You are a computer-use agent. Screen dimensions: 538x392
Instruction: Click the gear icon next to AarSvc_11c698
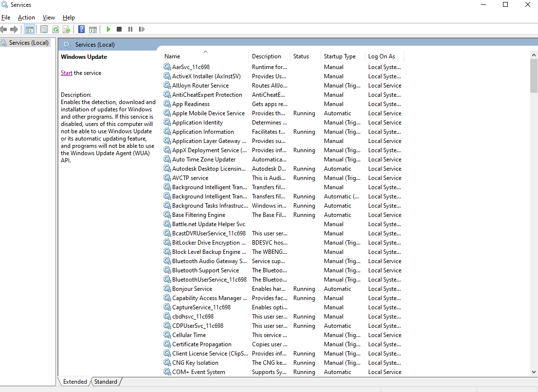point(167,67)
